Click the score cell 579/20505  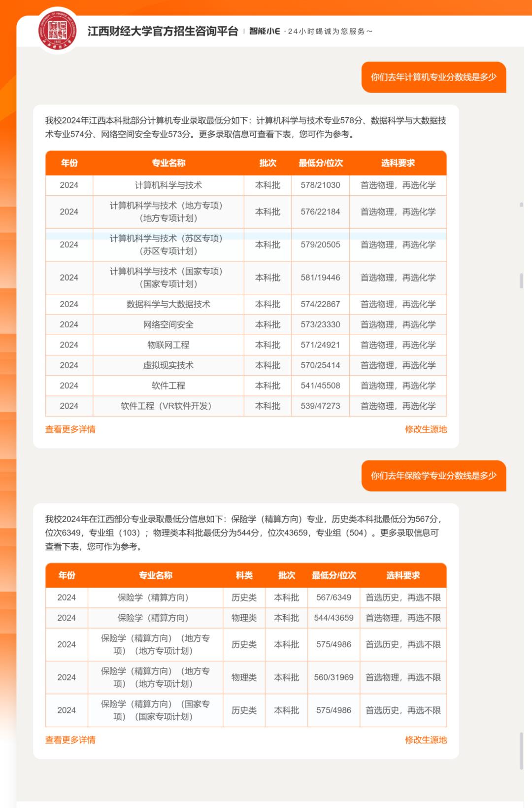321,245
